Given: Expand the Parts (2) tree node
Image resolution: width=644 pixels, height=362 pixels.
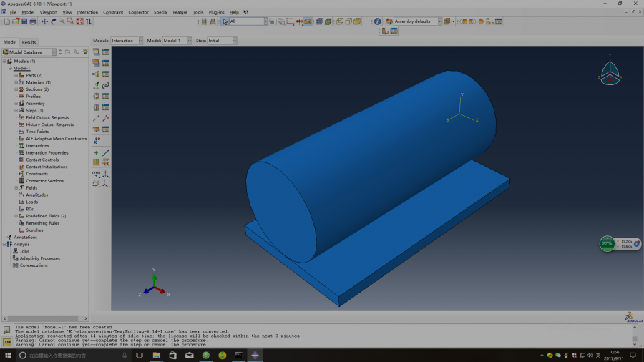Looking at the screenshot, I should tap(16, 75).
